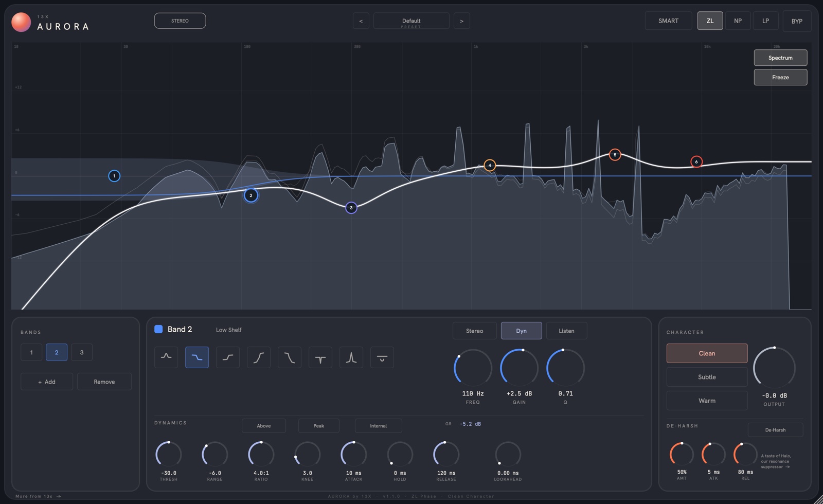Open the Default preset selector

[411, 21]
